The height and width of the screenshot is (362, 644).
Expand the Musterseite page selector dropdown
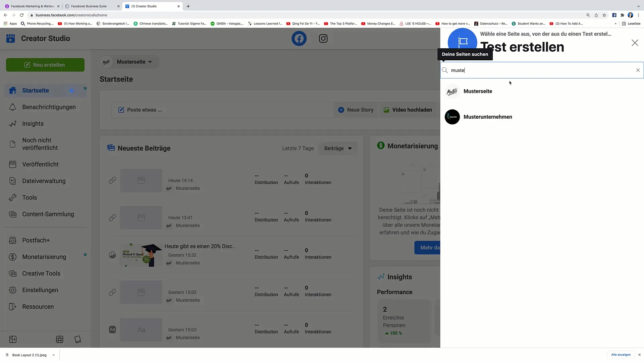(129, 62)
